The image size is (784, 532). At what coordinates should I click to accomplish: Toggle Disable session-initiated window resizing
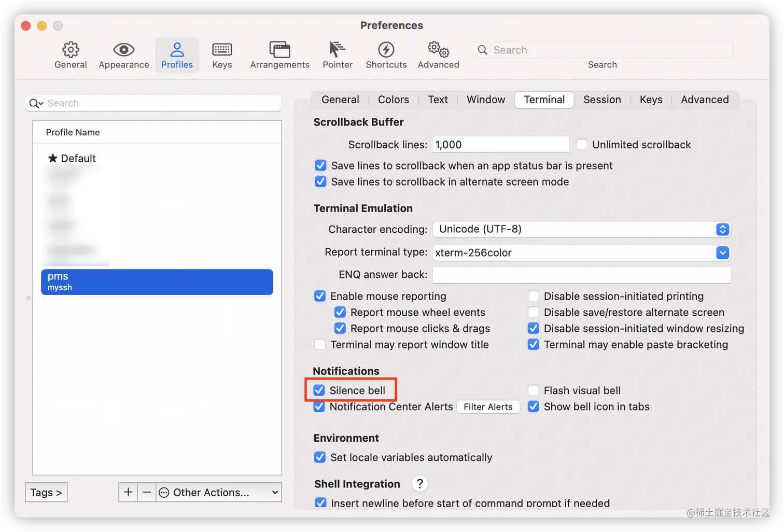(x=533, y=328)
